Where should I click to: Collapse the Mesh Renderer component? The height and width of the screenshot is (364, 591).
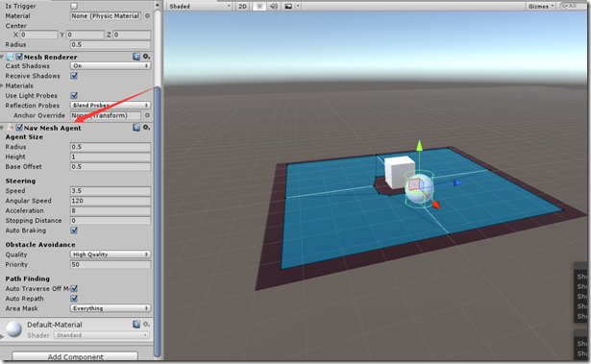(x=2, y=57)
